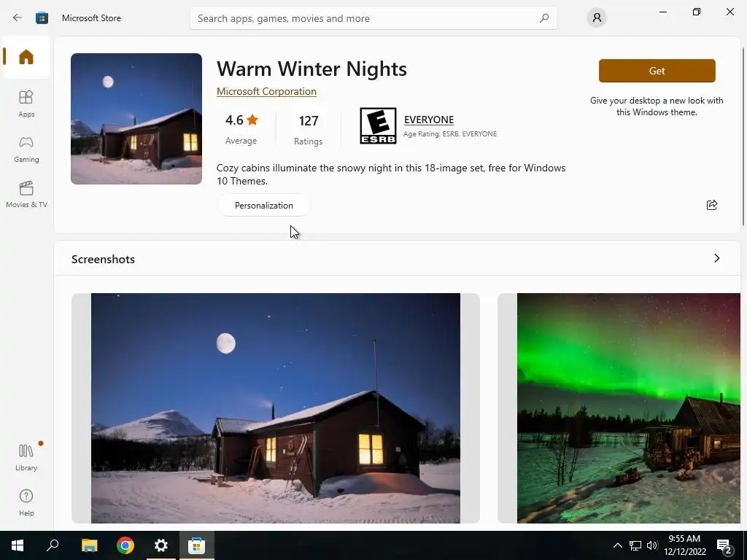Viewport: 747px width, 560px height.
Task: Open File Explorer from taskbar
Action: point(89,545)
